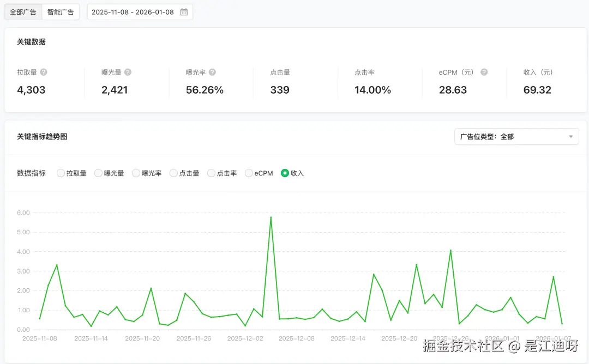Click the 曝光率 value 56.26%

click(205, 90)
